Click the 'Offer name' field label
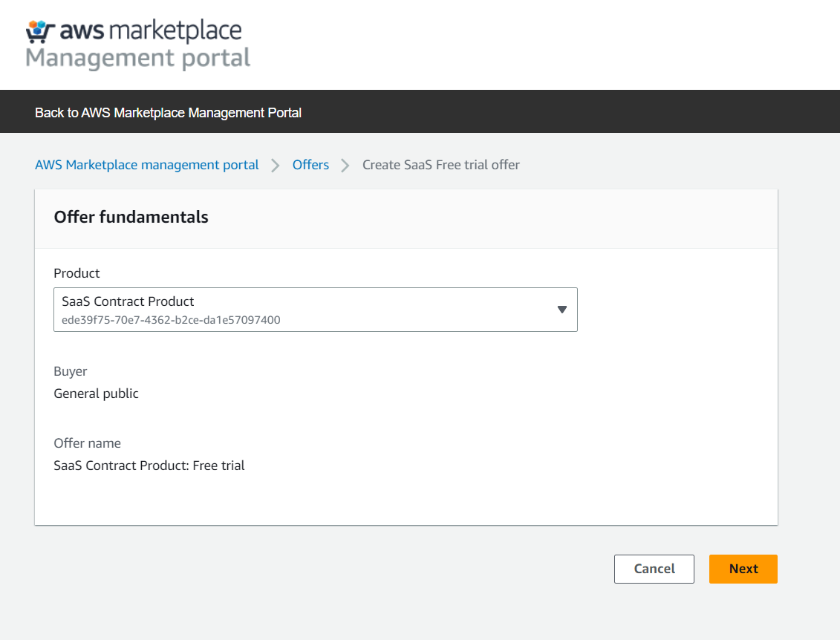840x640 pixels. pos(87,443)
